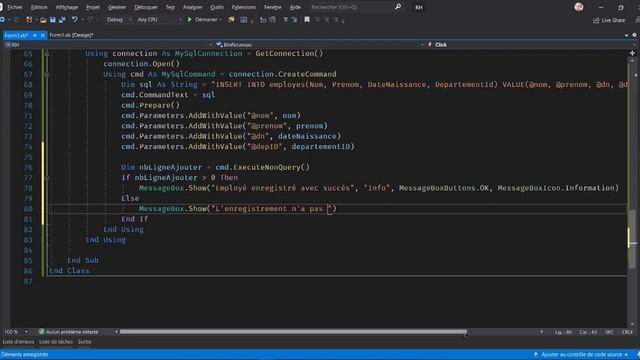
Task: Click the text 'connection.Open()' on line 66
Action: [x=142, y=64]
